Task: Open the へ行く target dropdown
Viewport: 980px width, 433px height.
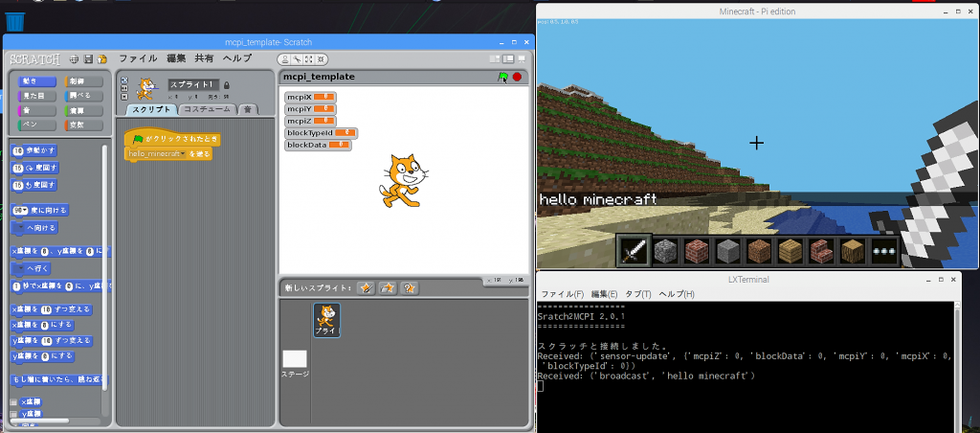Action: click(x=20, y=268)
